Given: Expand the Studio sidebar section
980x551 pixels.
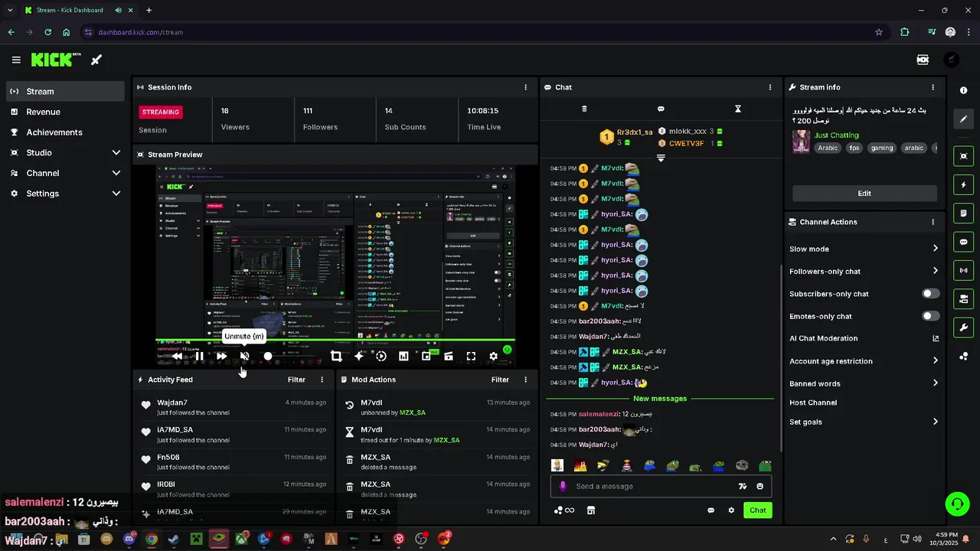Looking at the screenshot, I should (x=116, y=153).
